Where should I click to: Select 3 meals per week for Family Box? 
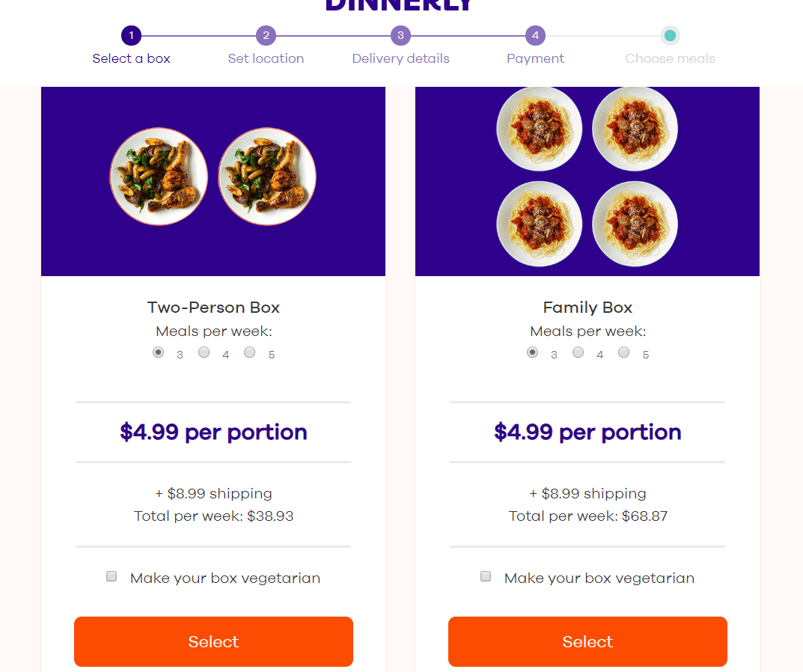pyautogui.click(x=532, y=352)
